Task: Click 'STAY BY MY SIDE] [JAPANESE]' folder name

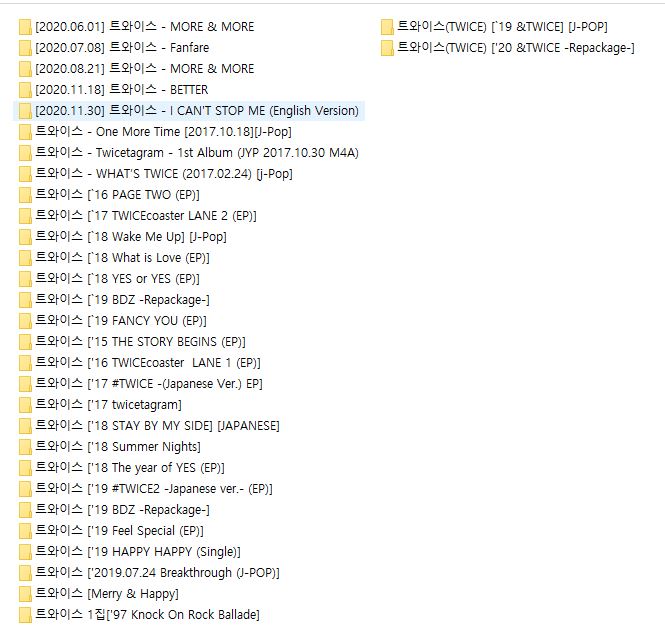Action: point(157,426)
